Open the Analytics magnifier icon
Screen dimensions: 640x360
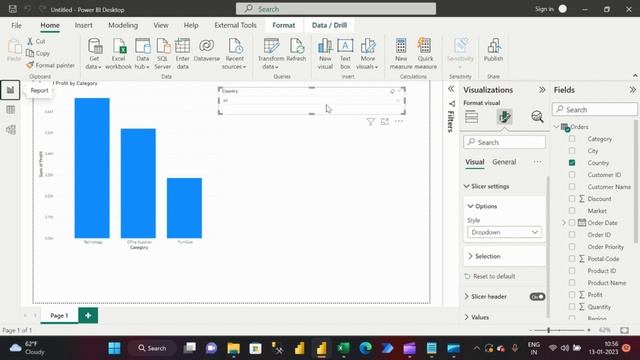pyautogui.click(x=537, y=117)
